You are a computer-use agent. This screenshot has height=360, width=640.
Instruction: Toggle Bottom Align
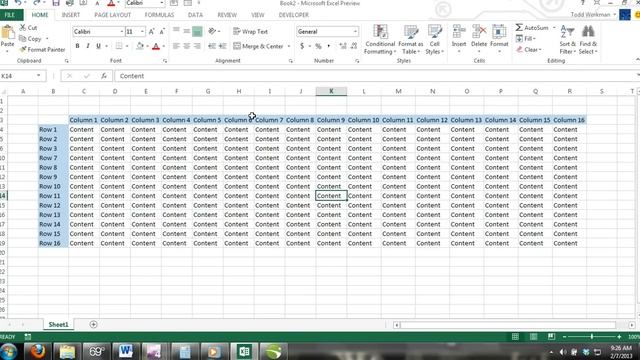click(197, 31)
